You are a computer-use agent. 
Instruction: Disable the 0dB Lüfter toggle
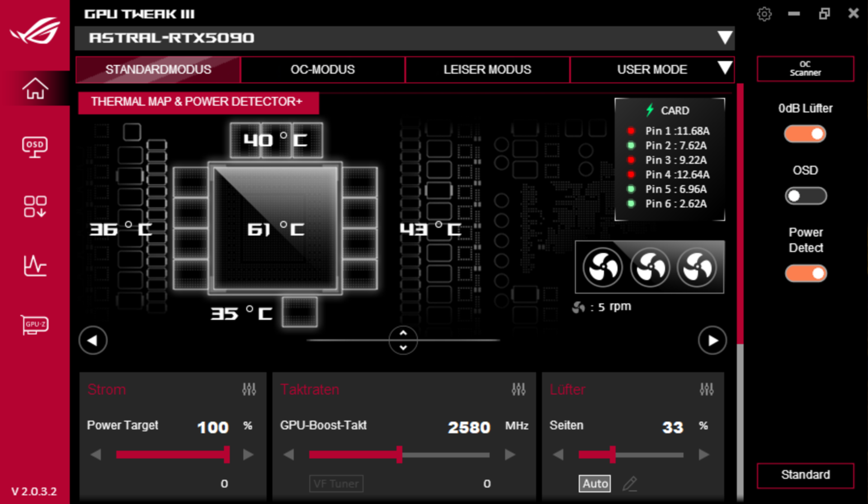click(x=805, y=134)
